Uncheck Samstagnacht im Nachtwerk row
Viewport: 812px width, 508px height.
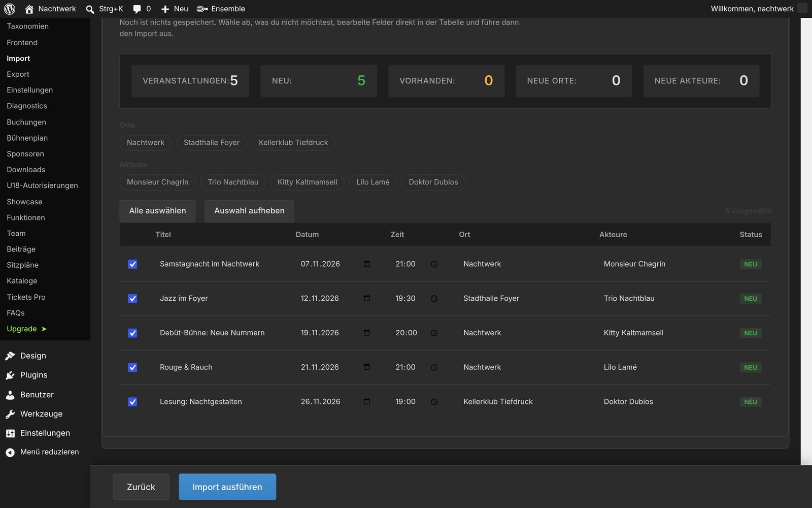[x=132, y=264]
